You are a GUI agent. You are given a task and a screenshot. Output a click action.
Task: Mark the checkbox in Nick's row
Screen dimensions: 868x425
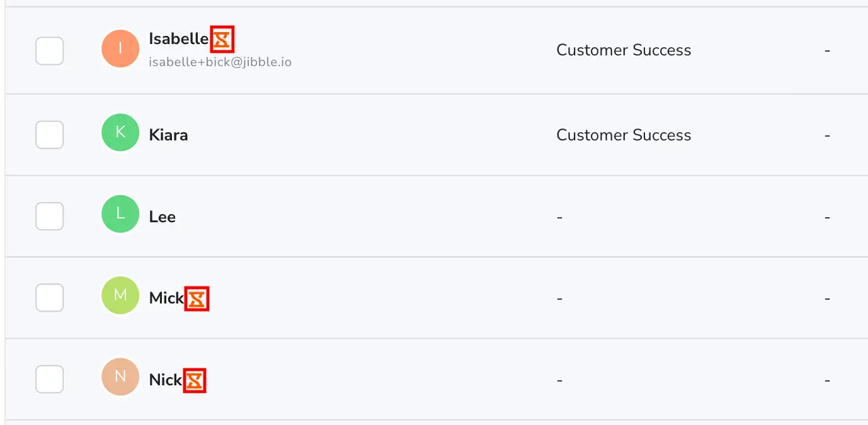[x=49, y=379]
